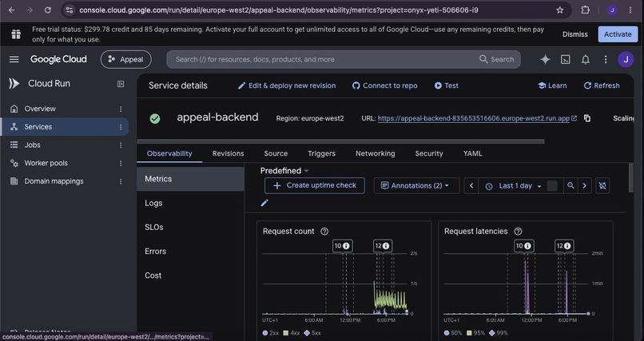Expand the Predefined dashboard dropdown
The image size is (644, 341).
pyautogui.click(x=284, y=171)
